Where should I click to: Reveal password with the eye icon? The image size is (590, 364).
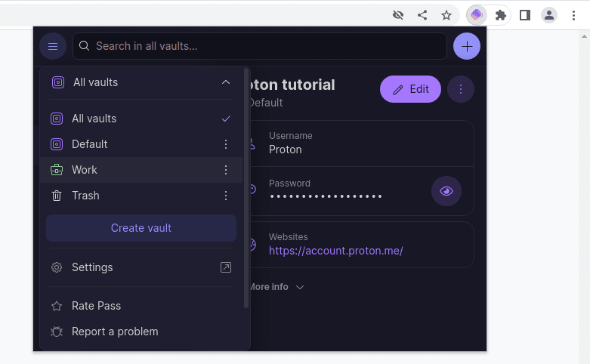[x=446, y=191]
